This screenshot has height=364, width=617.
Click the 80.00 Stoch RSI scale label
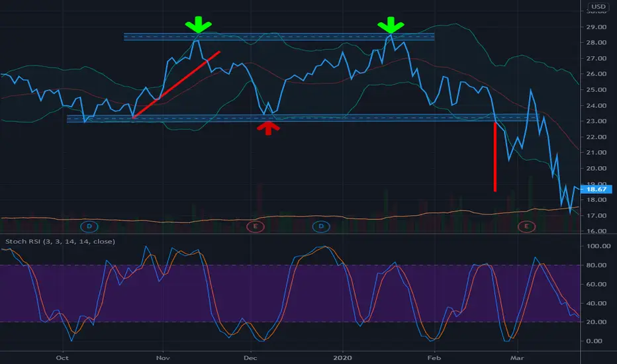pyautogui.click(x=598, y=265)
